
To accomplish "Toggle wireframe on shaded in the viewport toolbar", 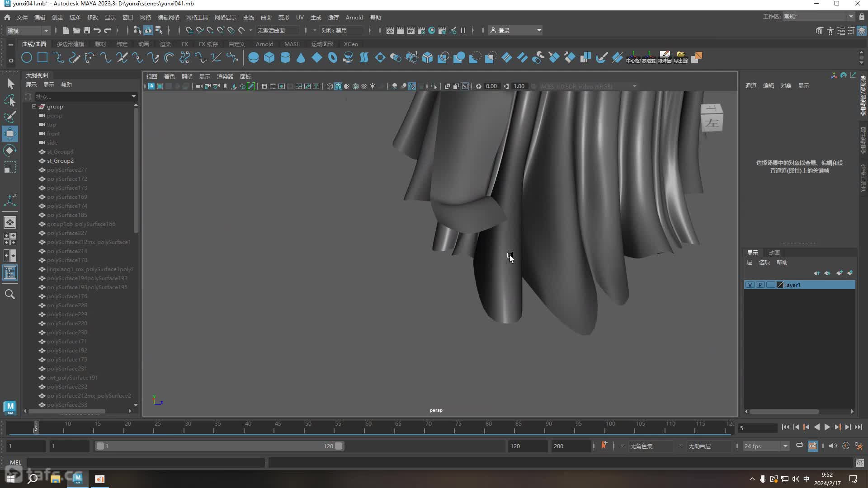I will coord(355,86).
